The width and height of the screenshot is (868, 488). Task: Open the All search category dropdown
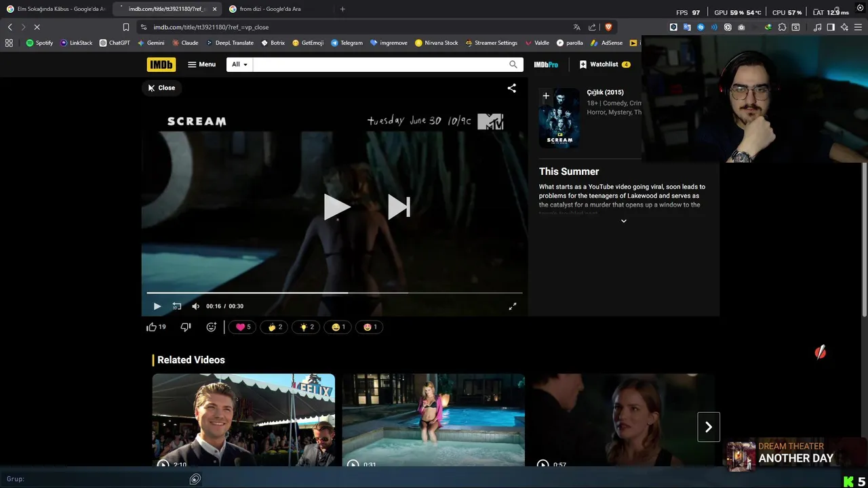[x=239, y=64]
